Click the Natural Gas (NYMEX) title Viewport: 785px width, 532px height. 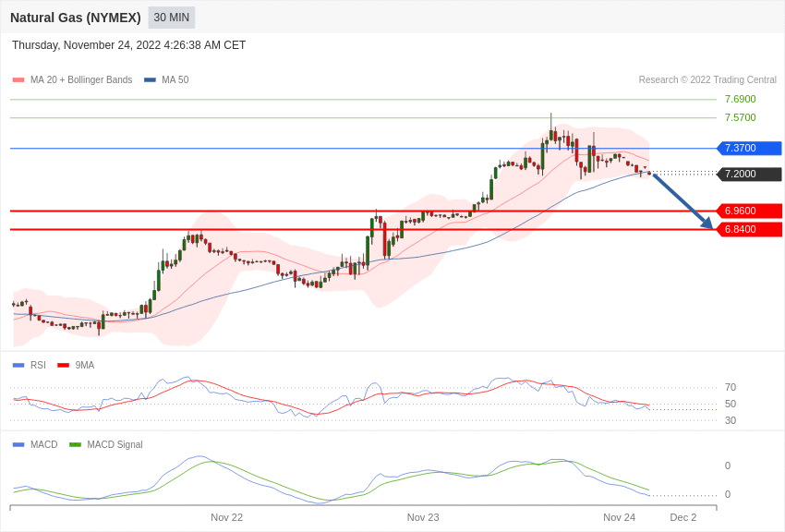[x=76, y=18]
